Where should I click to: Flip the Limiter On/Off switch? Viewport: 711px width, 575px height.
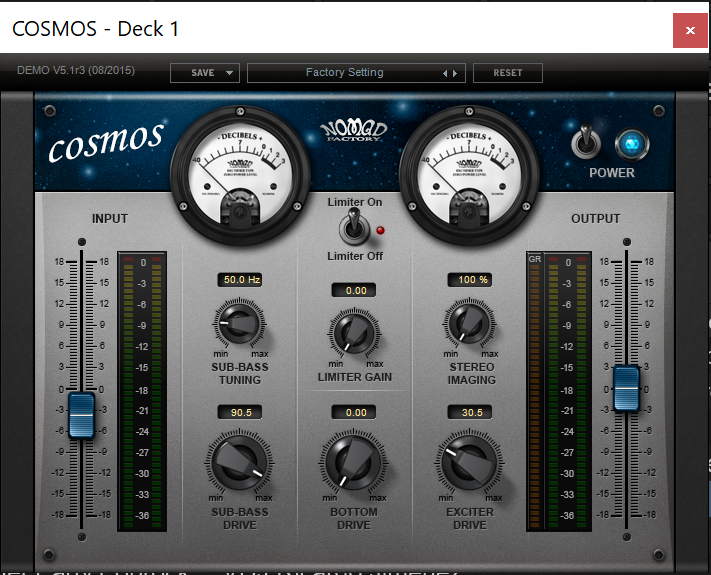pyautogui.click(x=354, y=227)
